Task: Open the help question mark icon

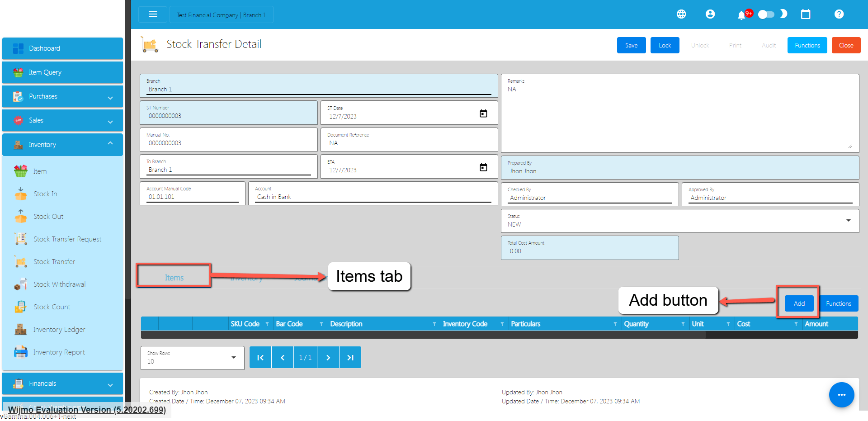Action: pyautogui.click(x=839, y=14)
